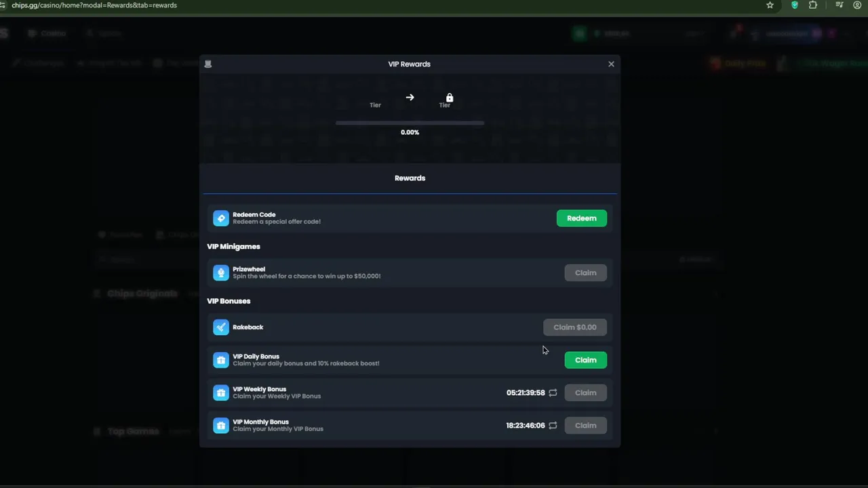
Task: Click the 0.00% progress value
Action: (410, 132)
